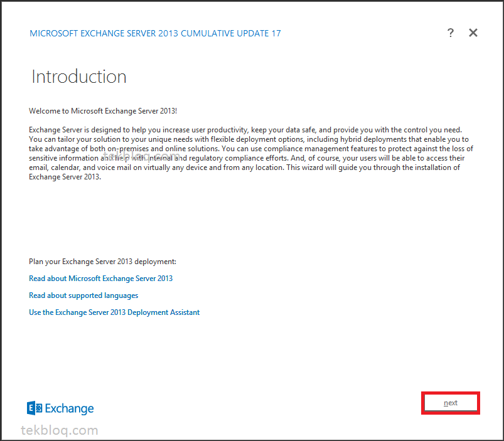Close the Exchange setup wizard
Image resolution: width=504 pixels, height=441 pixels.
(x=473, y=33)
